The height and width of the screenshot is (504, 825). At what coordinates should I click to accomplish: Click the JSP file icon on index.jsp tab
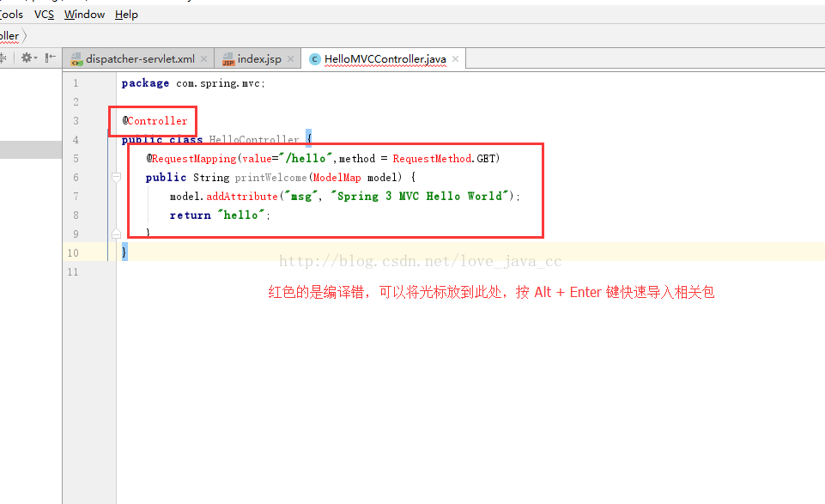[x=227, y=59]
